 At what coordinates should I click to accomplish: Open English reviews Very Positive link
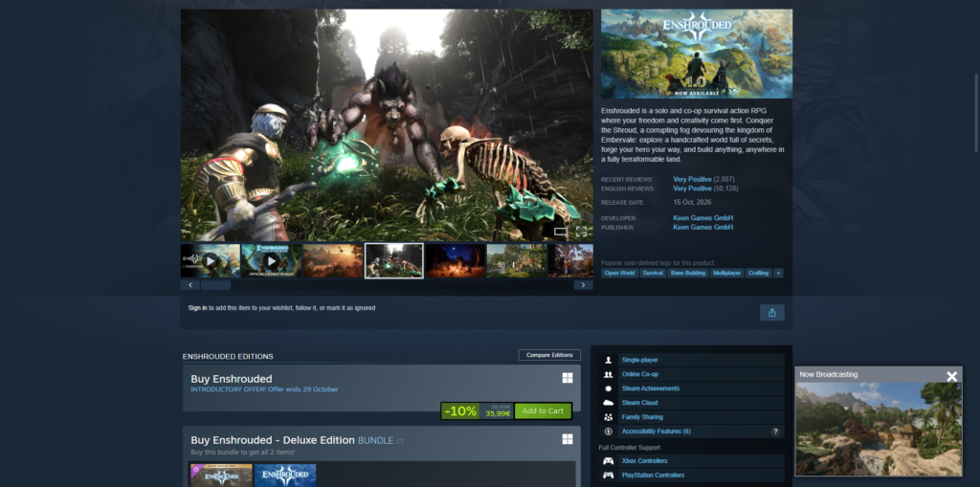pos(693,188)
